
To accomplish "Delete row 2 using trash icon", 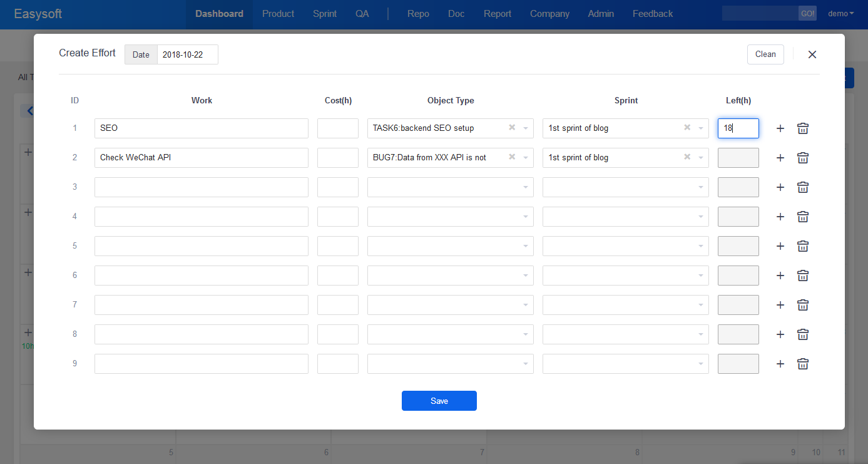I will (803, 158).
